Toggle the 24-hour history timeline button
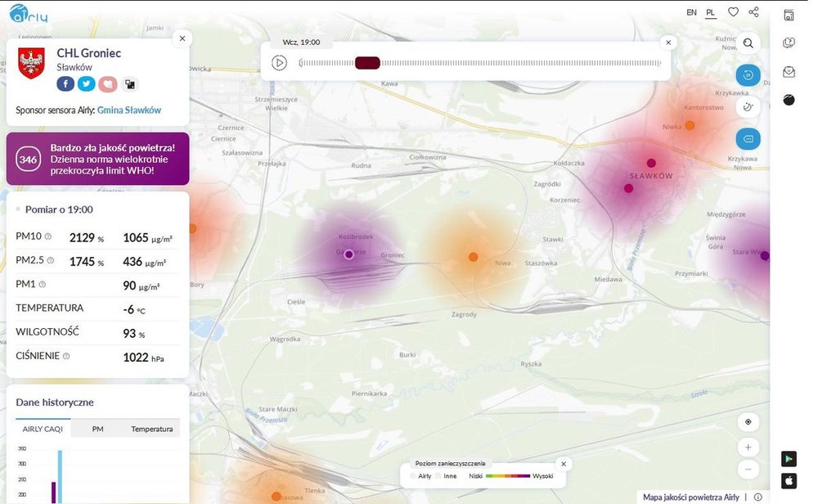 coord(748,76)
